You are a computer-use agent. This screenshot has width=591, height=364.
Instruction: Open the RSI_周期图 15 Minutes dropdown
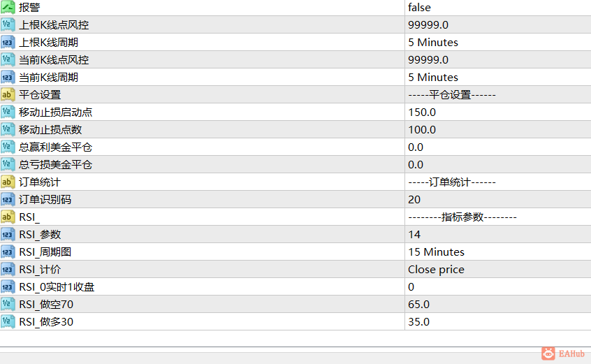pyautogui.click(x=498, y=252)
